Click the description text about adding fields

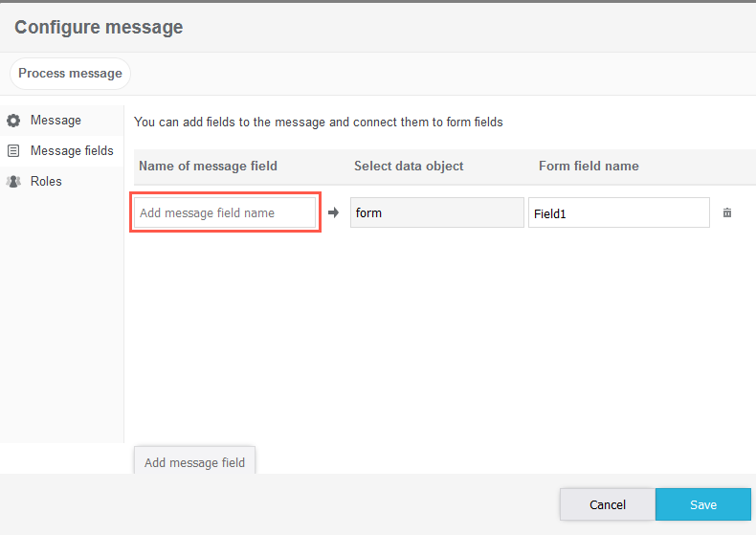point(319,123)
